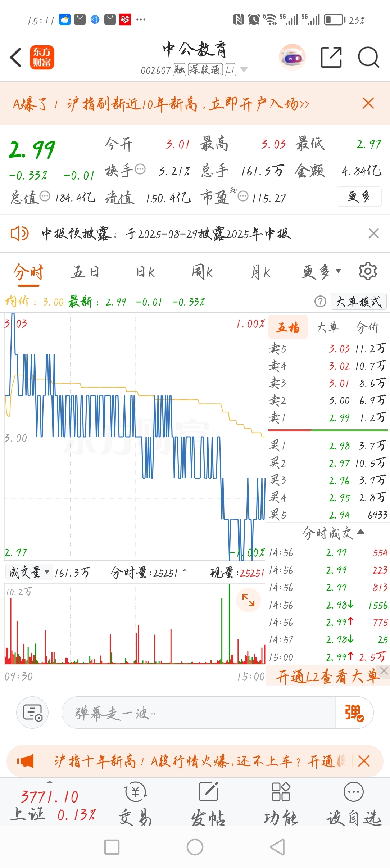Tap the 更多 quote details button
The width and height of the screenshot is (390, 868).
[x=359, y=196]
